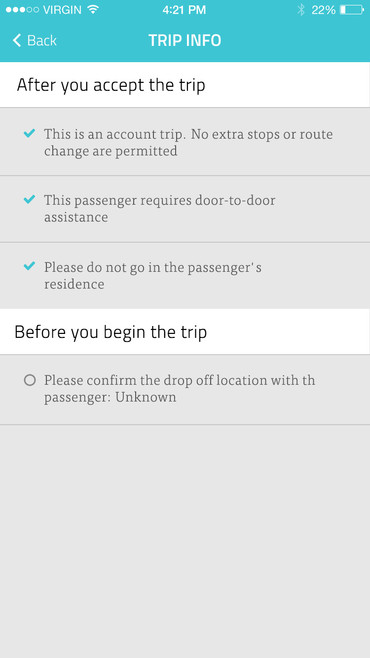Tap the battery level icon
This screenshot has width=370, height=658.
pyautogui.click(x=352, y=10)
